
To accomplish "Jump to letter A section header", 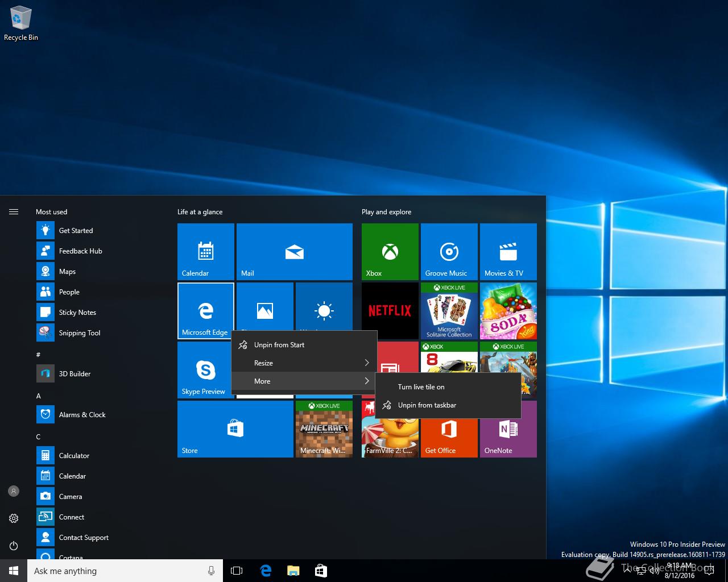I will click(39, 396).
